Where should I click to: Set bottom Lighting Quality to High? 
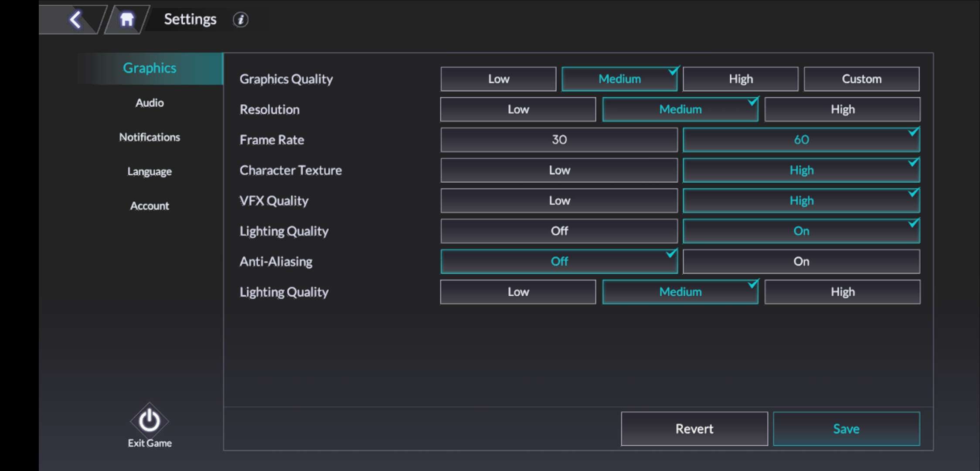coord(842,292)
